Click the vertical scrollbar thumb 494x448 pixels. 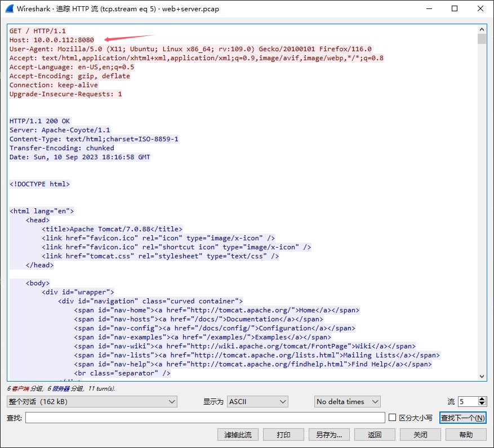pos(482,38)
